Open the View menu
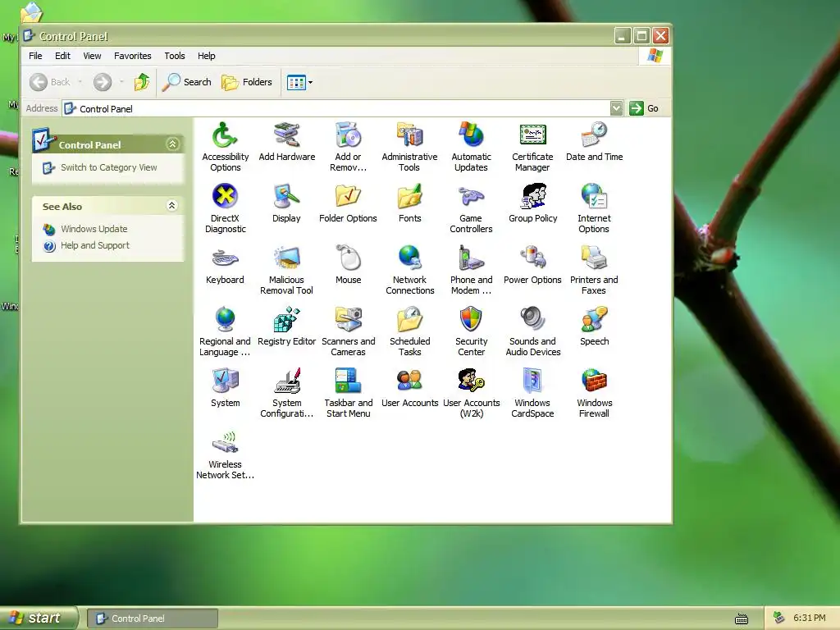This screenshot has height=630, width=840. (x=92, y=56)
